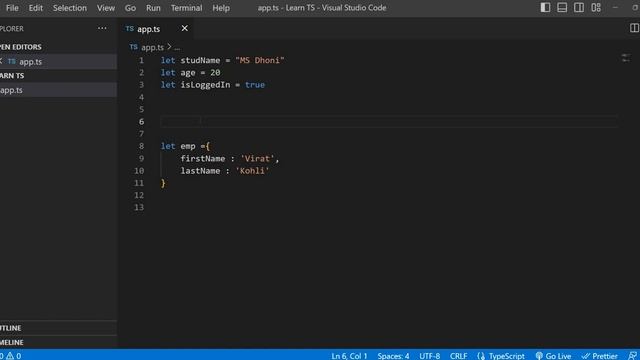Open the Selection menu
The height and width of the screenshot is (360, 640).
(x=70, y=8)
